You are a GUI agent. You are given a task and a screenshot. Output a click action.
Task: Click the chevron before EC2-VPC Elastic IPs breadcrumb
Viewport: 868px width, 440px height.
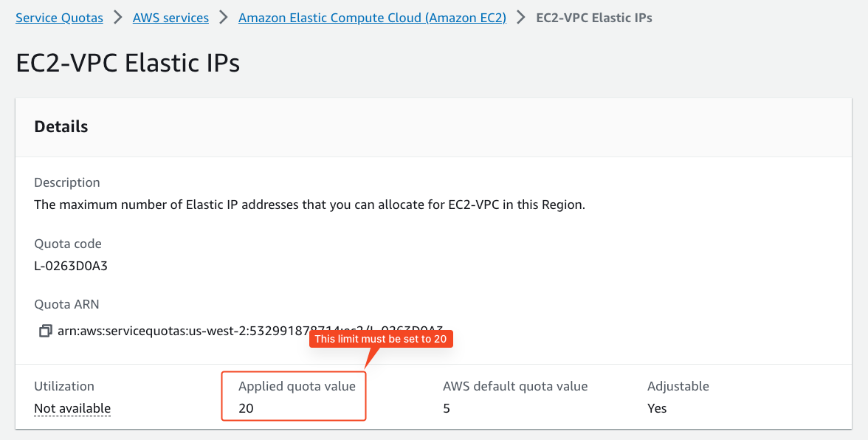pos(521,18)
